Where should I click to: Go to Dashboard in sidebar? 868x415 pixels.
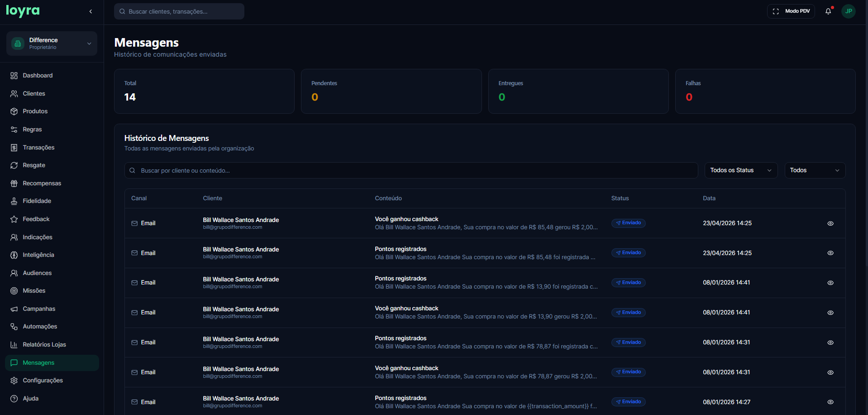click(52, 76)
